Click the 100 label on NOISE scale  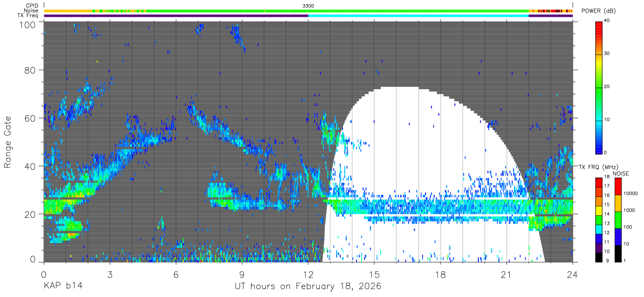pyautogui.click(x=627, y=227)
